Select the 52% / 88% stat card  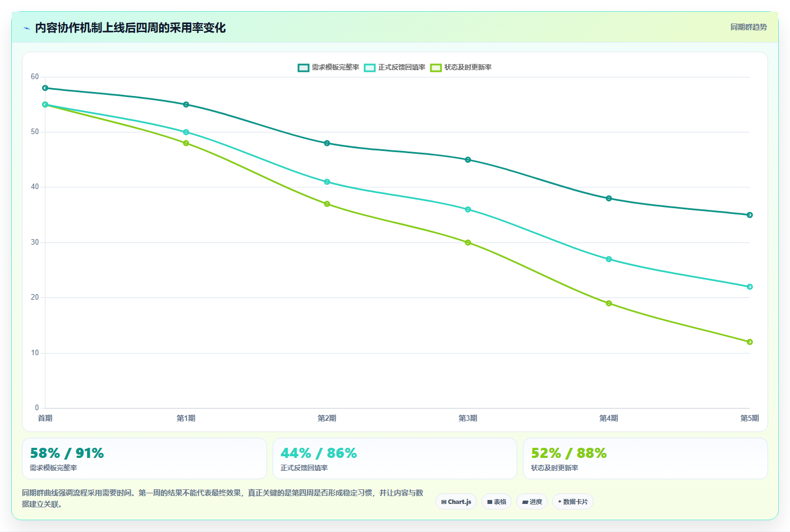645,458
